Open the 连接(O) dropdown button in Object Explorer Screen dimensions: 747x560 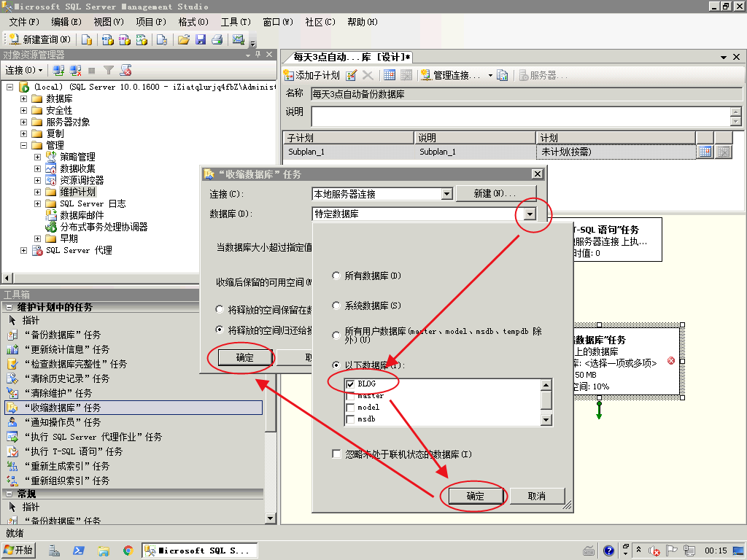(24, 71)
